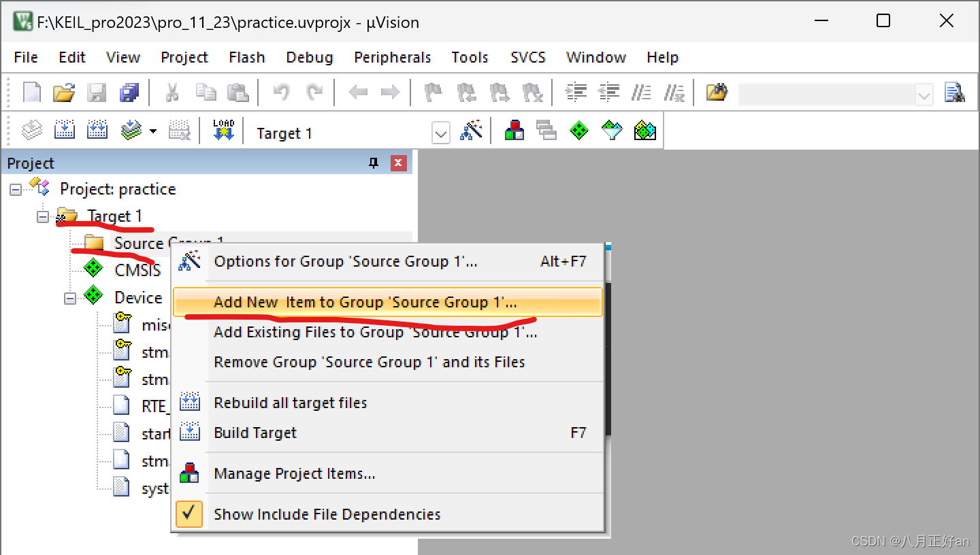Click Manage Multi-Project Workspace icon
This screenshot has height=555, width=980.
(x=546, y=130)
